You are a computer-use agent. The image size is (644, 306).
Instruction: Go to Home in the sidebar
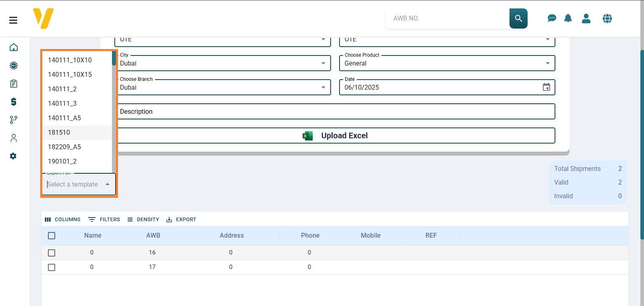pos(14,47)
